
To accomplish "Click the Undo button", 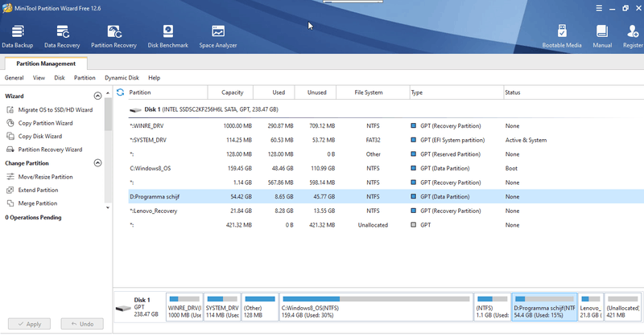I will (x=82, y=324).
